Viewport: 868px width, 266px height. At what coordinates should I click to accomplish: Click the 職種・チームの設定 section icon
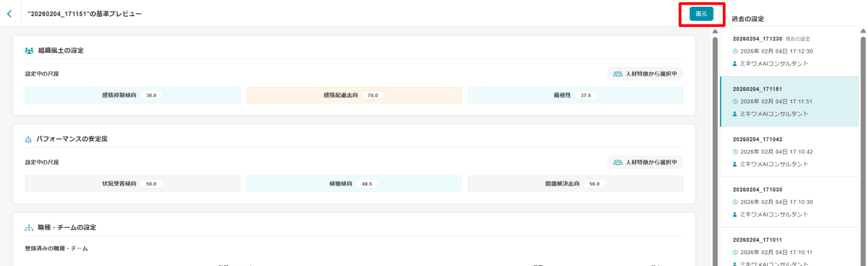(x=29, y=228)
